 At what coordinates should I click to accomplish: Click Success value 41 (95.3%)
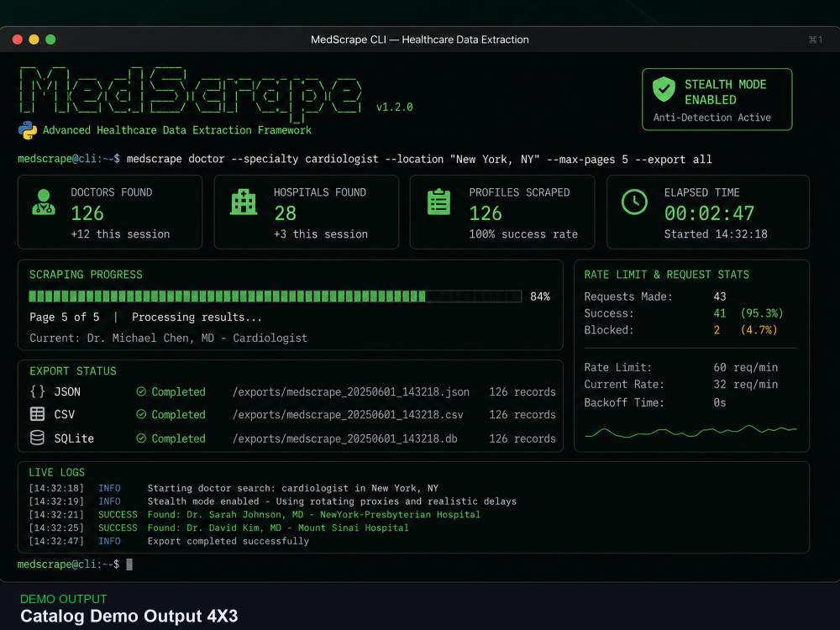748,312
